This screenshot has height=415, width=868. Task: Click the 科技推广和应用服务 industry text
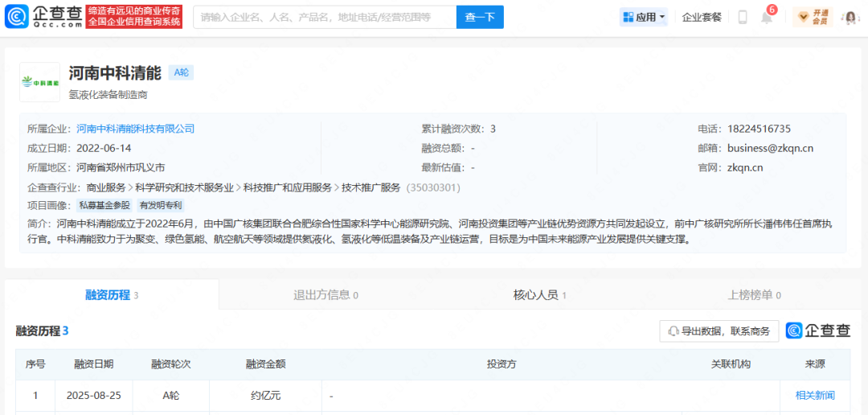[288, 187]
